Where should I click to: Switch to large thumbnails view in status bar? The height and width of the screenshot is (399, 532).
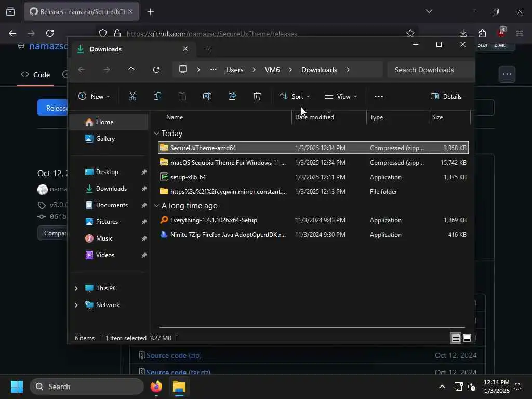pos(467,338)
